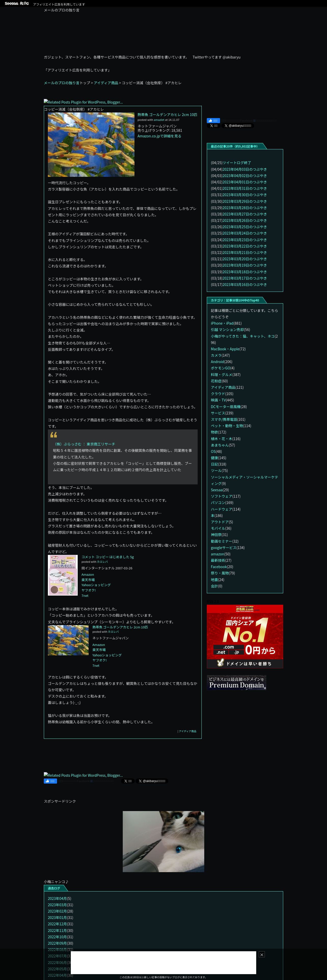The width and height of the screenshot is (327, 980).
Task: Click the Related Posts Plugin link below the article
Action: coord(83,775)
